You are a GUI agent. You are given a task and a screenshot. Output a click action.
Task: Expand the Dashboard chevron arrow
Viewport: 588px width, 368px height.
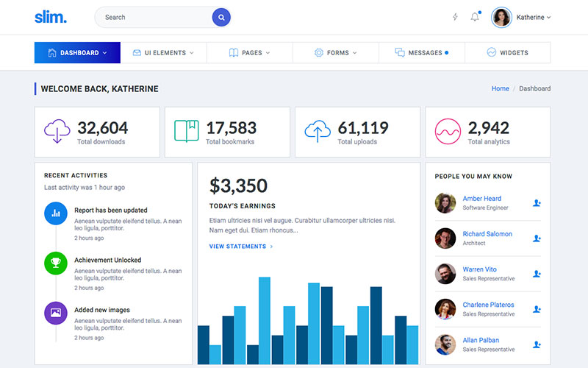(x=104, y=53)
